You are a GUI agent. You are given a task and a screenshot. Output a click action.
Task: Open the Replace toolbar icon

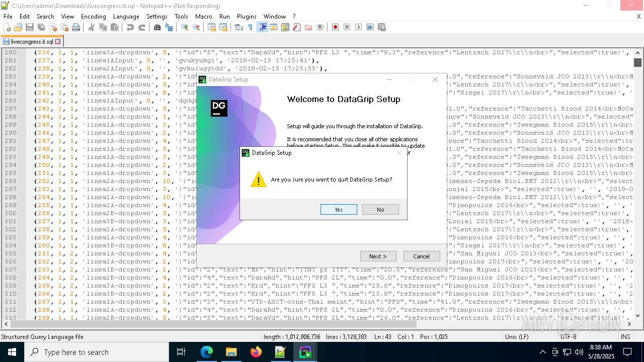coord(169,27)
